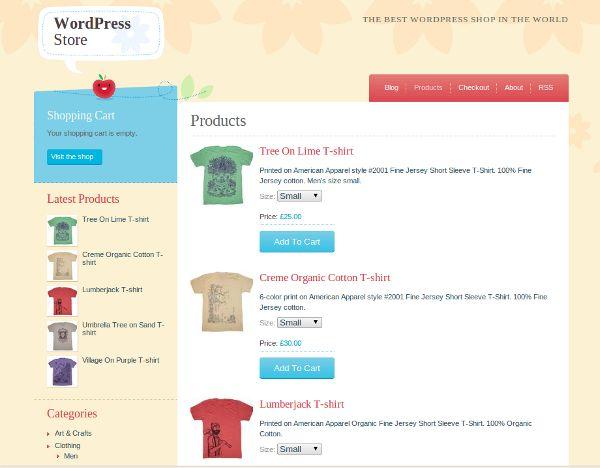Open sidebar Umbrella Tree on Sand T-shirt link
This screenshot has height=468, width=600.
123,329
